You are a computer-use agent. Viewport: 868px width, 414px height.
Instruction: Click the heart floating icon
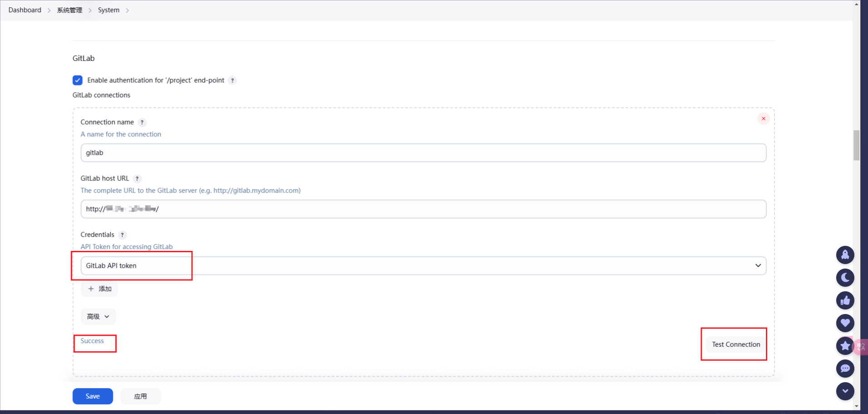[845, 323]
